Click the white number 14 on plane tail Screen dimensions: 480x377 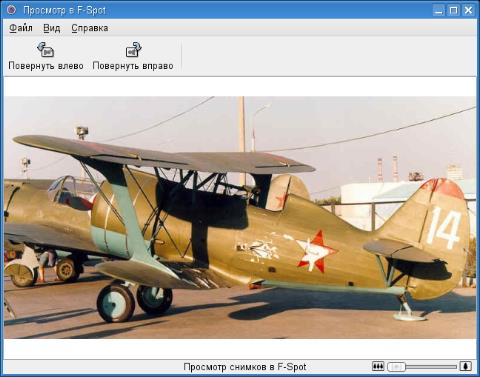click(444, 227)
